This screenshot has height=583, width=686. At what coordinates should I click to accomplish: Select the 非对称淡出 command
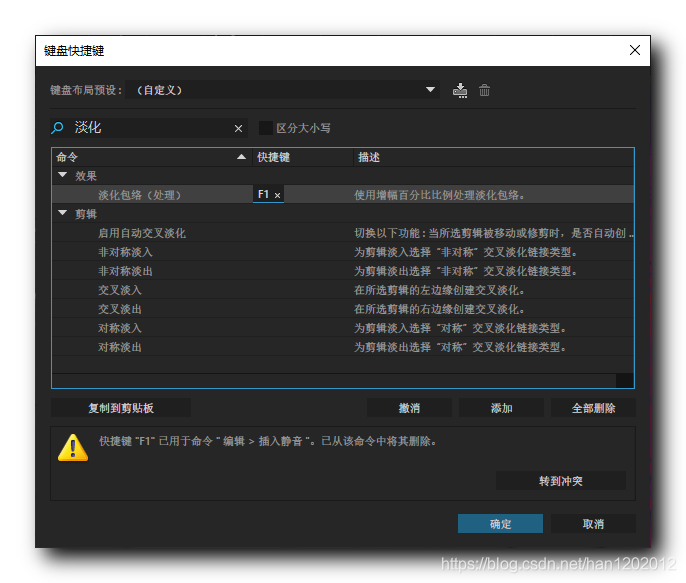pyautogui.click(x=125, y=271)
